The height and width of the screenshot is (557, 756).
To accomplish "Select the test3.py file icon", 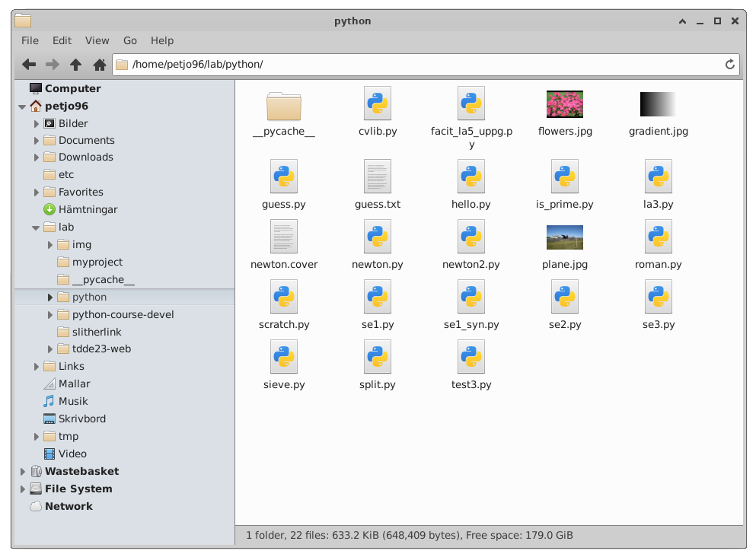I will (x=471, y=357).
